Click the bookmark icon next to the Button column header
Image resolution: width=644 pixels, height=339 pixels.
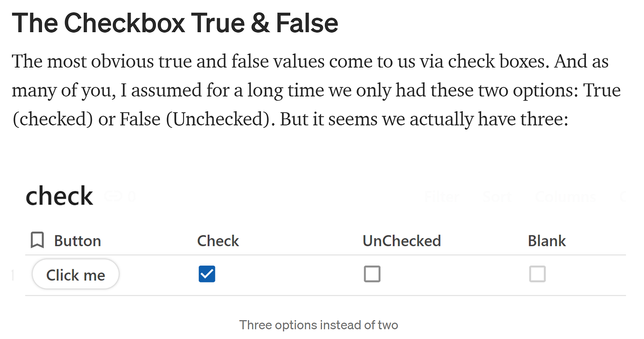37,240
